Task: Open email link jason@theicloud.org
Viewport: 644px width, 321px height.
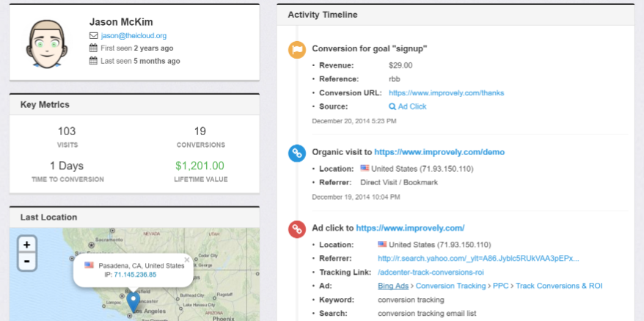Action: (x=133, y=36)
